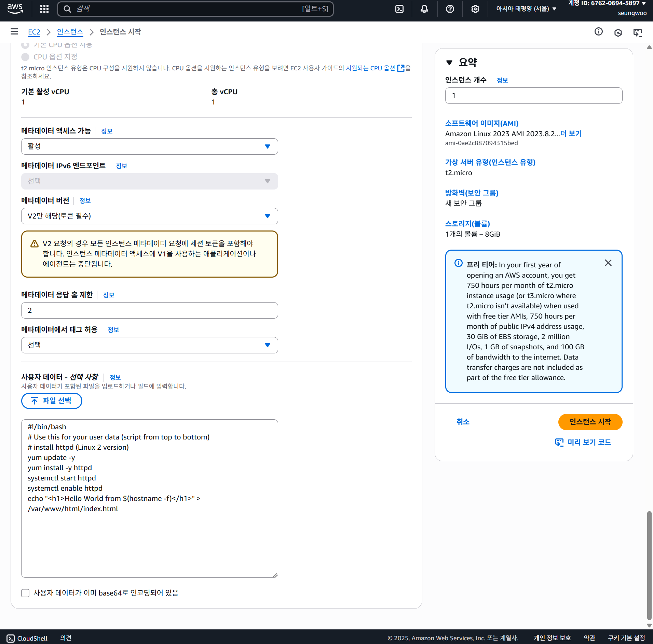
Task: Go to the EC2 breadcrumb link
Action: (x=34, y=32)
